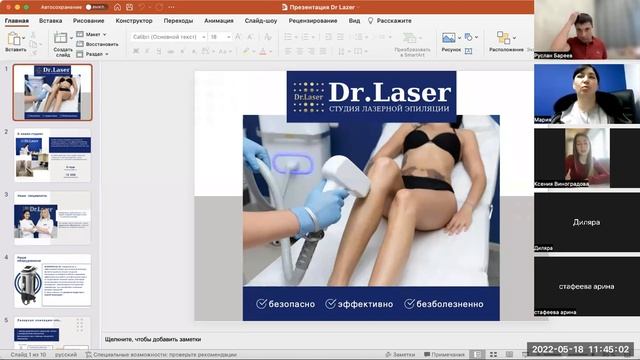Expand the Вставить paste dropdown arrow
This screenshot has height=360, width=640.
click(24, 38)
